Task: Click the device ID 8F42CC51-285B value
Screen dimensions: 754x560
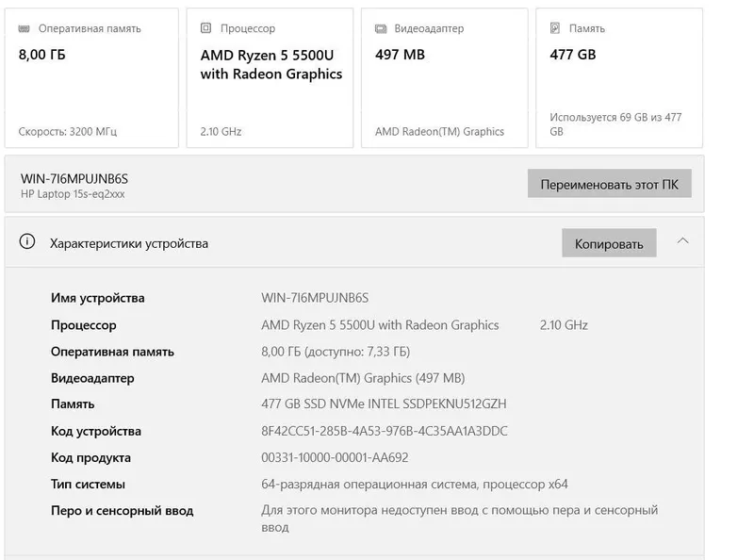Action: [x=384, y=431]
